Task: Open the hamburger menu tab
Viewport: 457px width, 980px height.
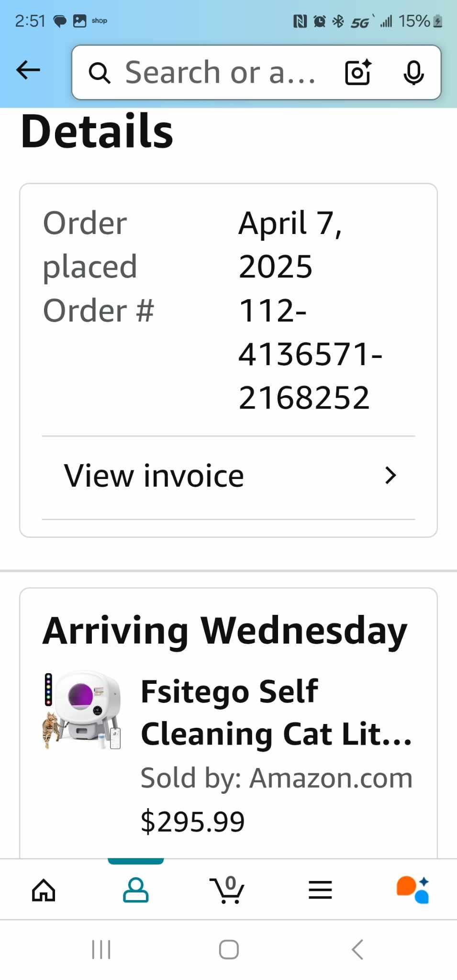Action: [x=320, y=890]
